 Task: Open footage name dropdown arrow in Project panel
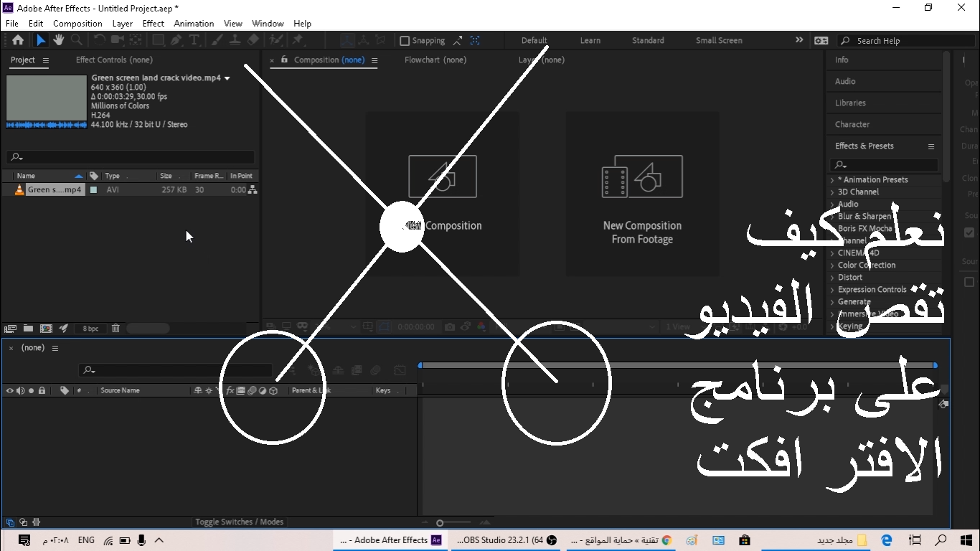[227, 78]
